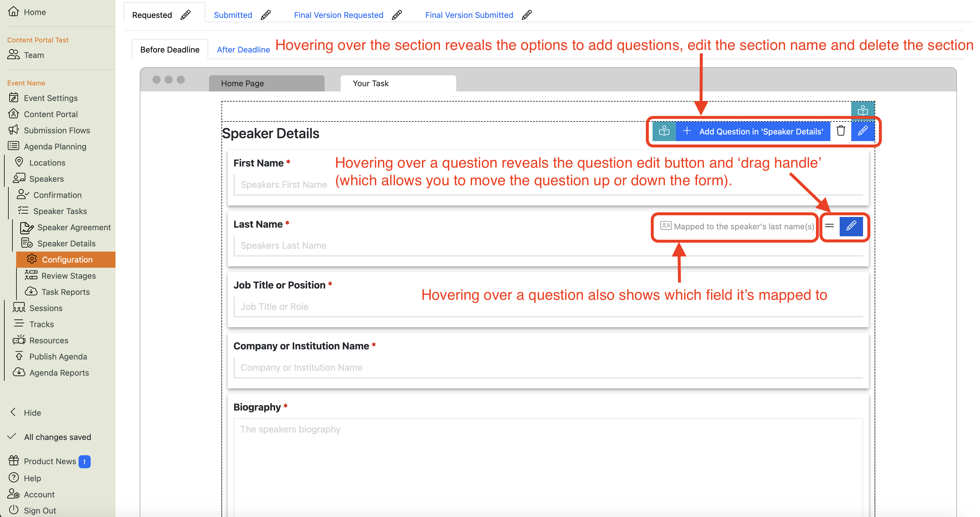
Task: Click the Job Title or Role input field
Action: coord(548,306)
